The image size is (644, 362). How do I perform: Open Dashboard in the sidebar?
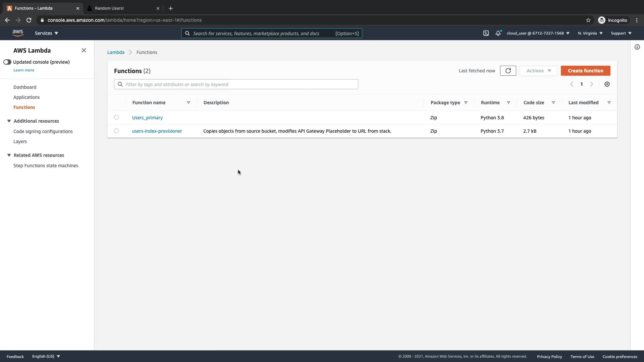click(x=25, y=87)
